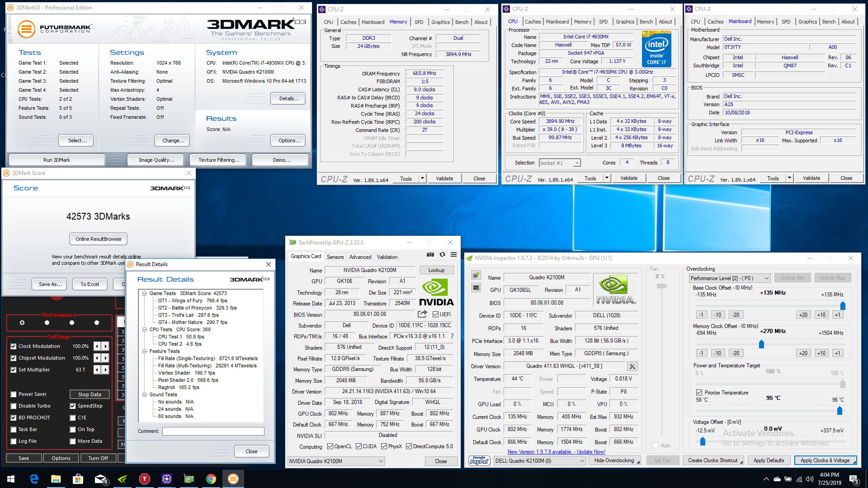This screenshot has width=868, height=488.
Task: Open the DELL Quadro K2100M GPU selector
Action: tap(539, 460)
